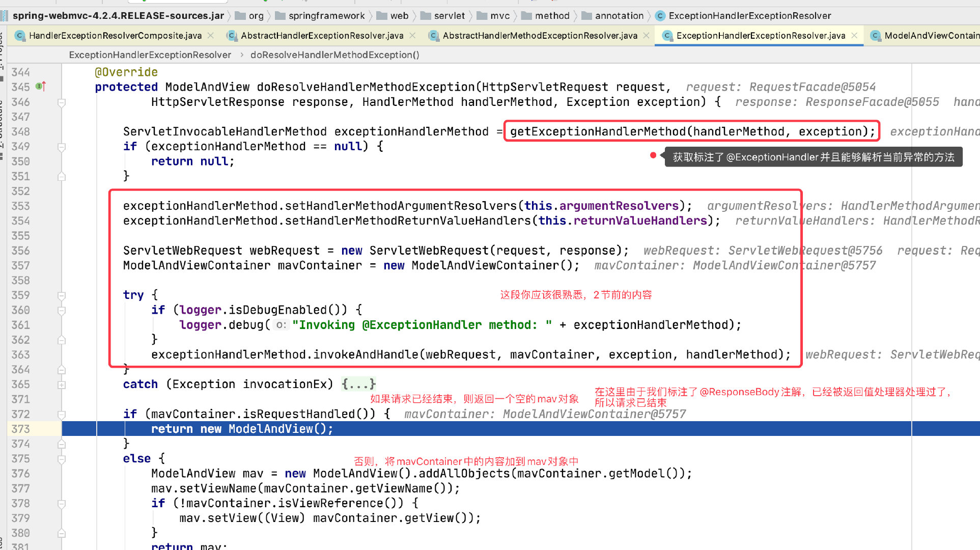Viewport: 980px width, 550px height.
Task: Collapse the else block at line 375
Action: coord(62,459)
